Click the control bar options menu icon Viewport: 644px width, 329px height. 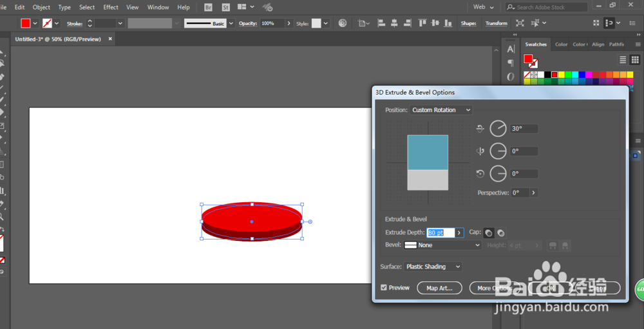pos(633,23)
